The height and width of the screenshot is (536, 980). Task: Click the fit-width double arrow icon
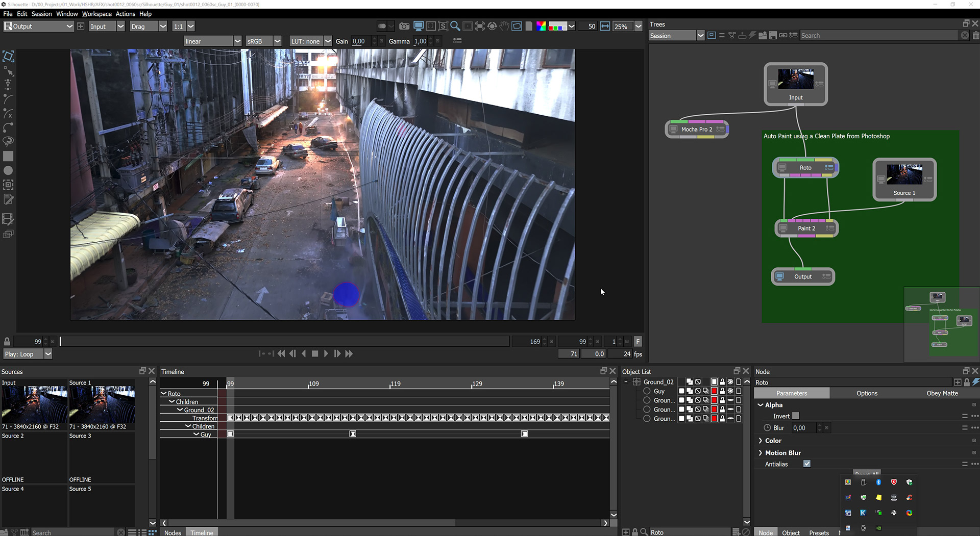click(605, 26)
